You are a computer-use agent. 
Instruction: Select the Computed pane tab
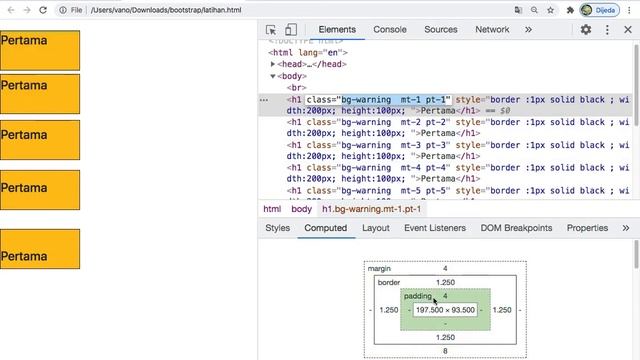click(325, 228)
